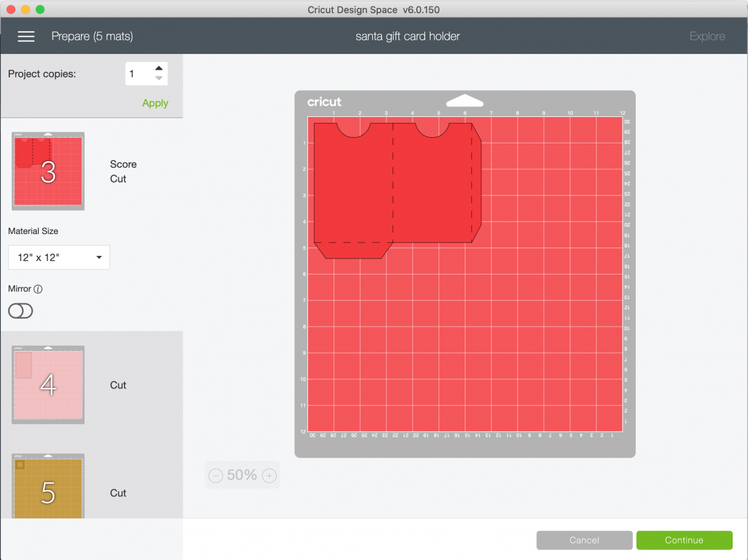The image size is (748, 560).
Task: Click the Material Size label
Action: (33, 231)
